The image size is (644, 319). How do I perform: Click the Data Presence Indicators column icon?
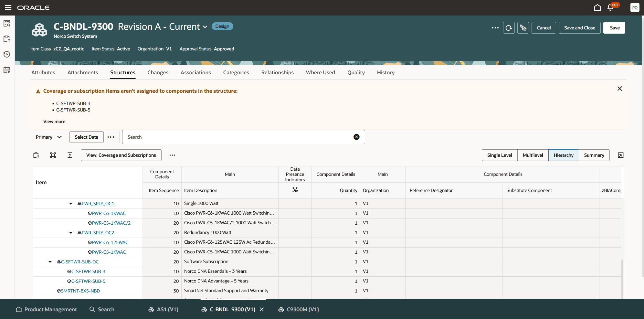click(295, 190)
